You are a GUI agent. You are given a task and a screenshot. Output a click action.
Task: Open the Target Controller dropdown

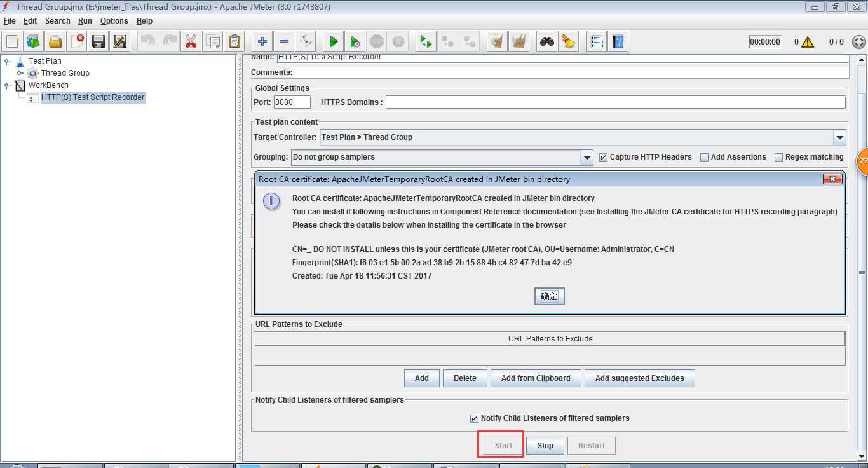pos(840,137)
